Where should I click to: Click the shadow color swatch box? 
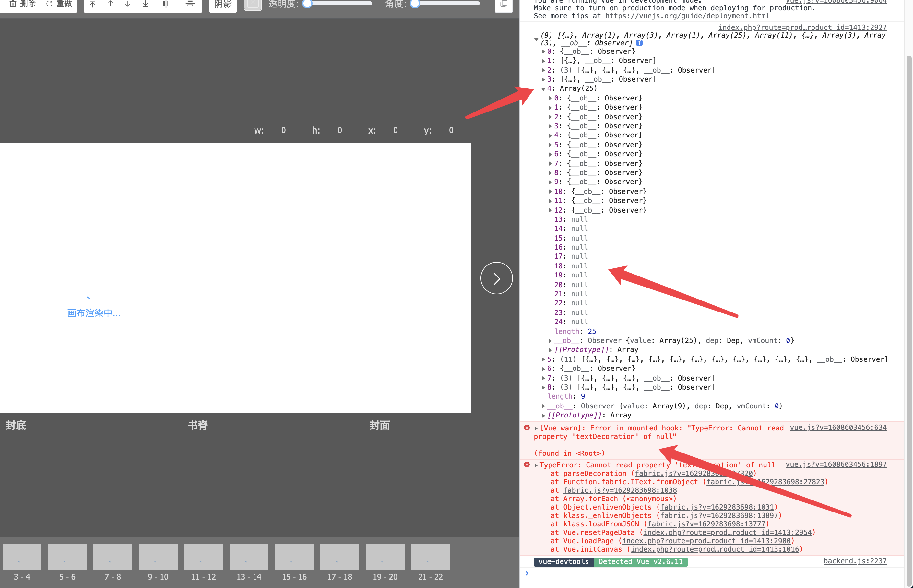coord(252,4)
